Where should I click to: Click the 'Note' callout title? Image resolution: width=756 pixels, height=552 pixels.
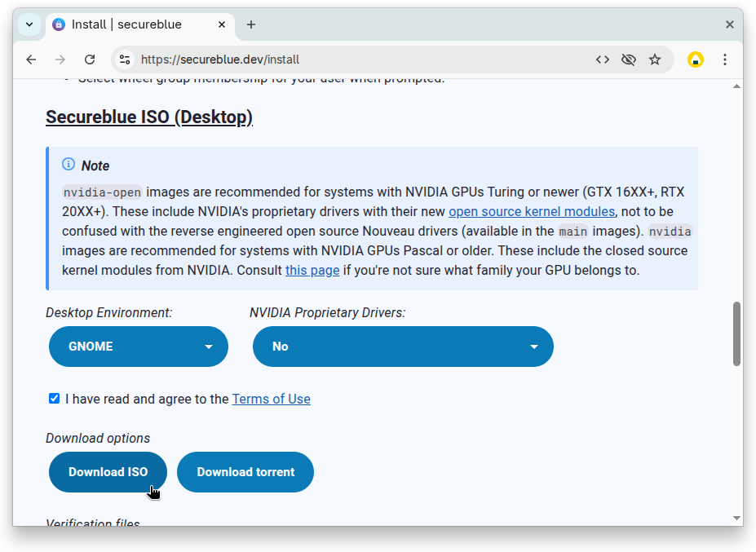95,166
